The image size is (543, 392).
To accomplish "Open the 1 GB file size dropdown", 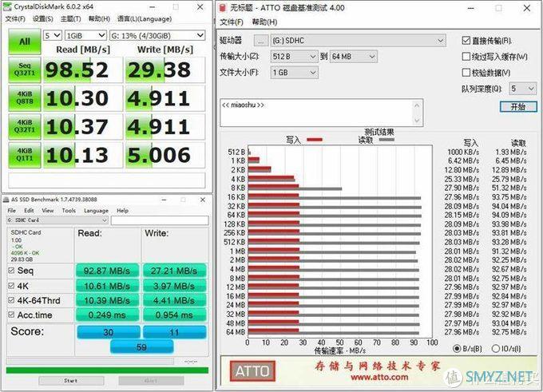I will 294,73.
